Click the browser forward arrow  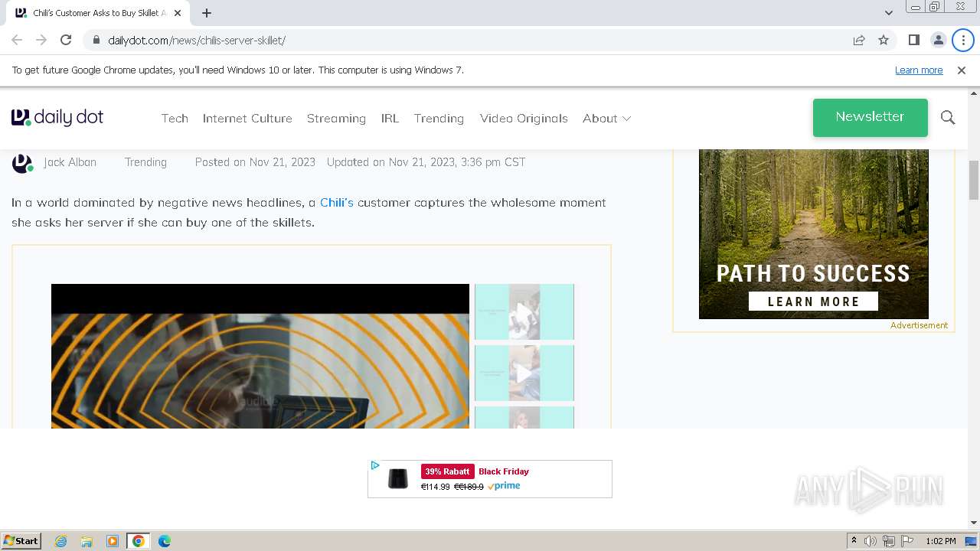coord(41,40)
